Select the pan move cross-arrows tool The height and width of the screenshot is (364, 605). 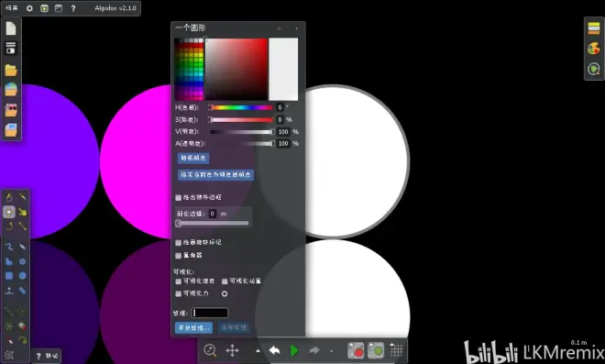232,350
